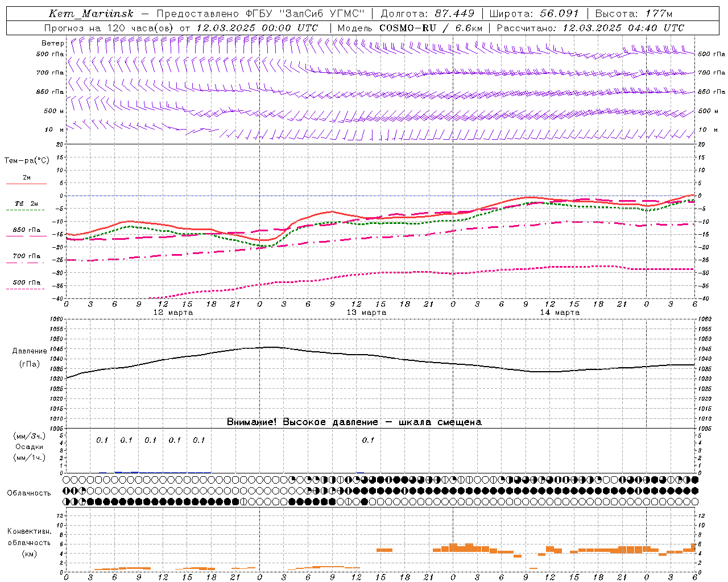728x582 pixels.
Task: Click the 'Модель COSMO-RU / 6.6км' model label
Action: 410,28
